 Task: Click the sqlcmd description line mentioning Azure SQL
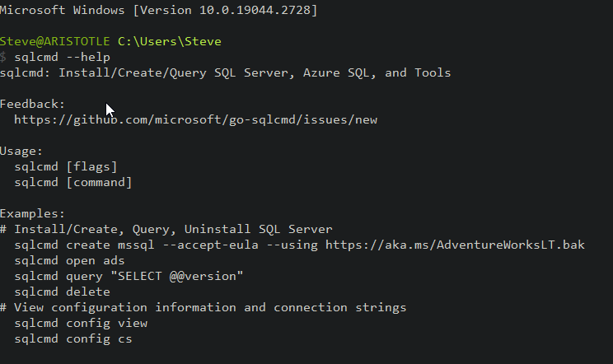coord(225,72)
